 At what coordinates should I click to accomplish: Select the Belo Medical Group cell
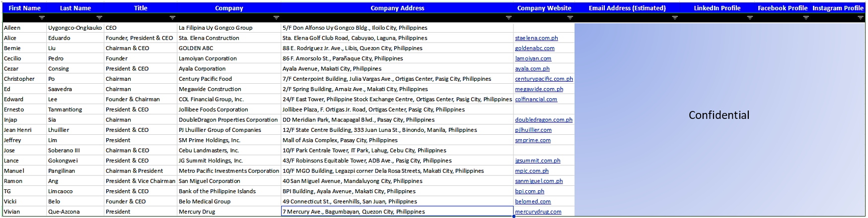point(229,202)
